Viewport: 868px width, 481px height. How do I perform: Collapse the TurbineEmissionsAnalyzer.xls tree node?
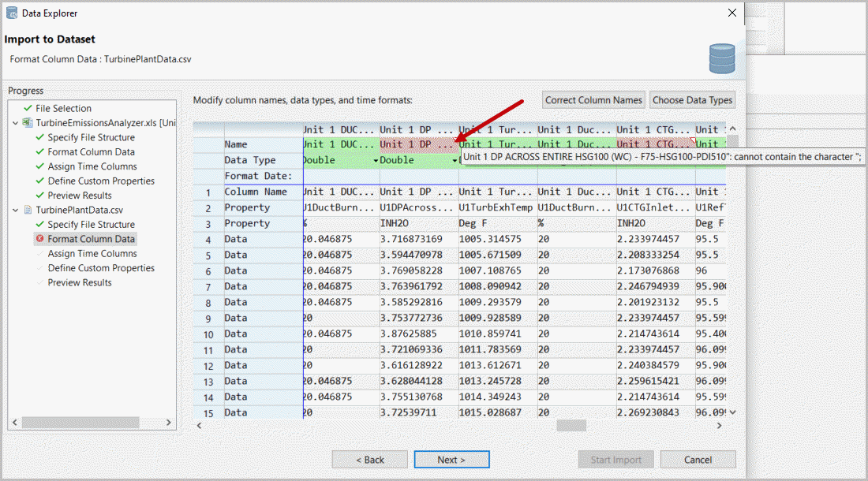[16, 123]
